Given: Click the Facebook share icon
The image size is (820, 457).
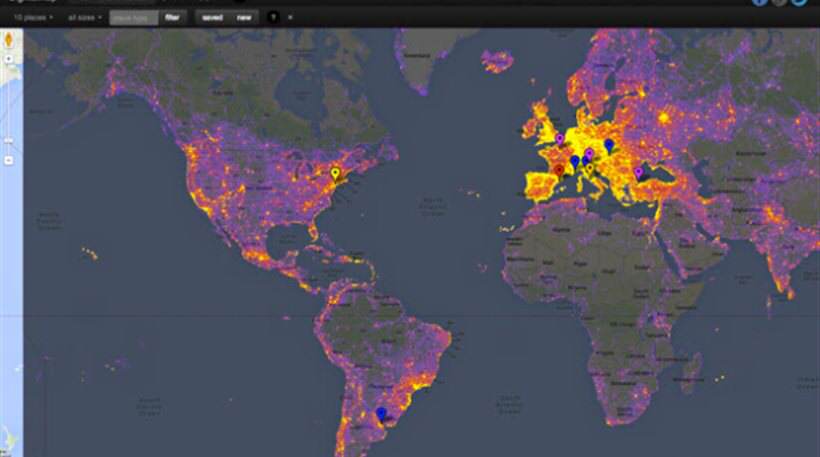Looking at the screenshot, I should (759, 3).
